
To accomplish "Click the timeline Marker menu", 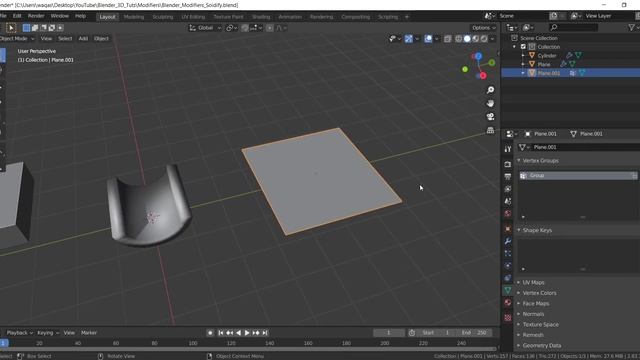I will 89,333.
